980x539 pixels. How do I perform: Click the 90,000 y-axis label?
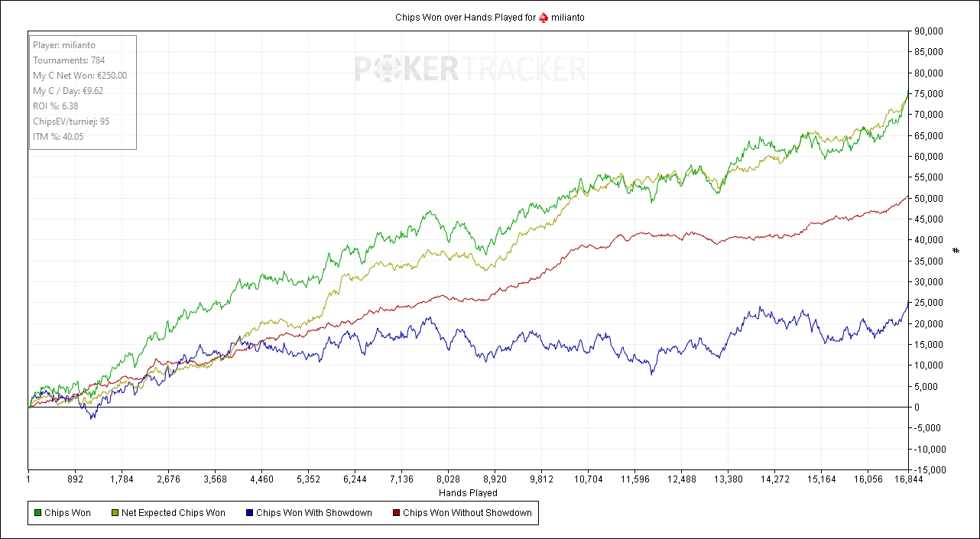coord(930,31)
